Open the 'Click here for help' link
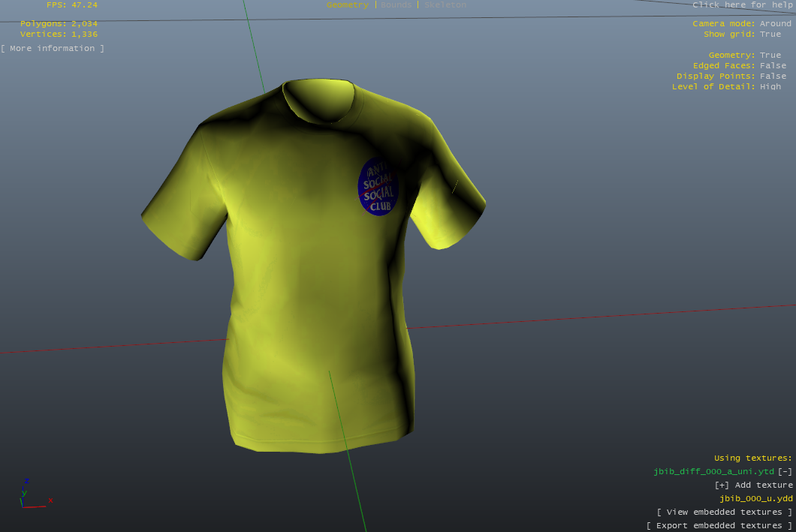The width and height of the screenshot is (796, 532). [x=742, y=5]
